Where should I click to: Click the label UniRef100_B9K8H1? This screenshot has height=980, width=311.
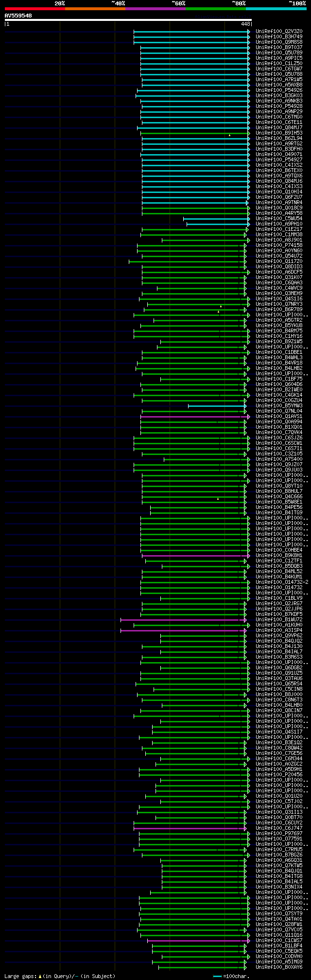279,556
